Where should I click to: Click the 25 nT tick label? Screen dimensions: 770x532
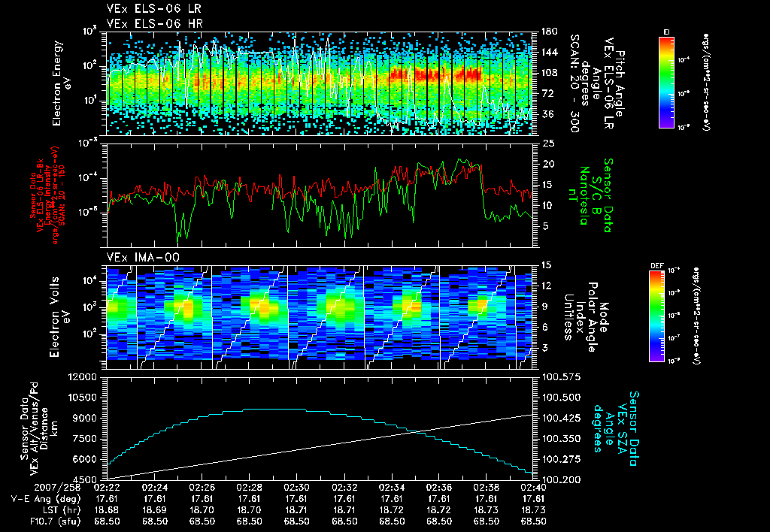548,144
